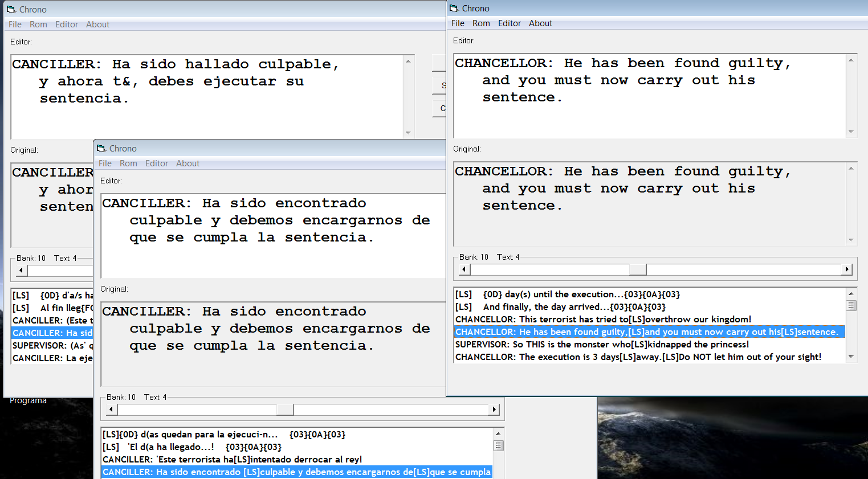Open File menu in the 'hallado' window

(15, 24)
